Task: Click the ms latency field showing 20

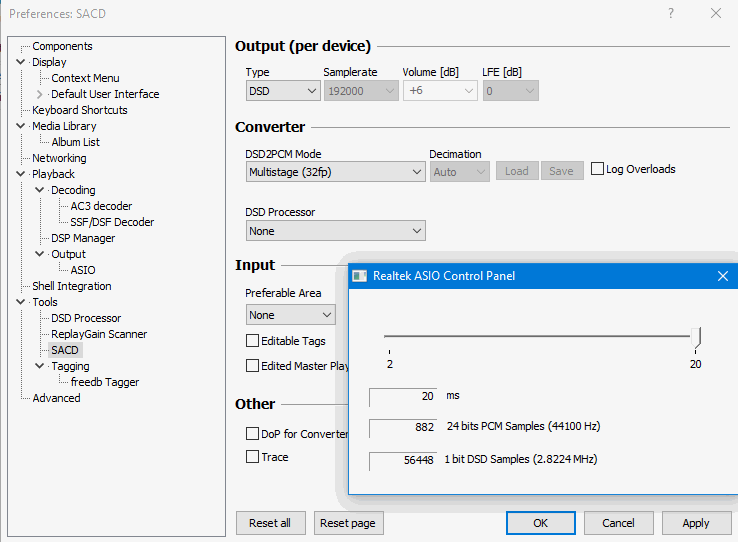Action: pyautogui.click(x=403, y=396)
